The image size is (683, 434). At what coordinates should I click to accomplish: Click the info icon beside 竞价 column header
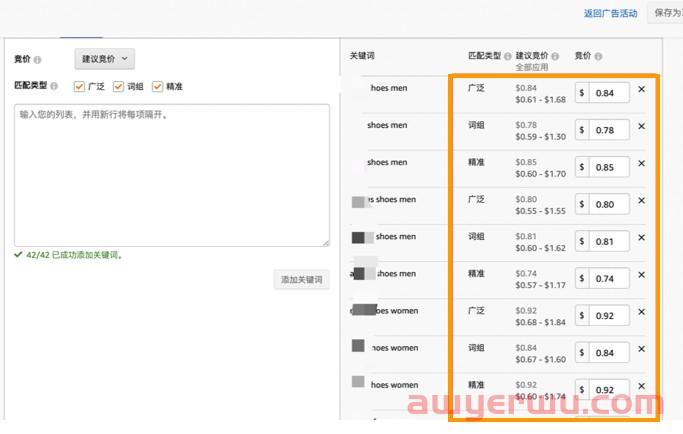(x=598, y=56)
